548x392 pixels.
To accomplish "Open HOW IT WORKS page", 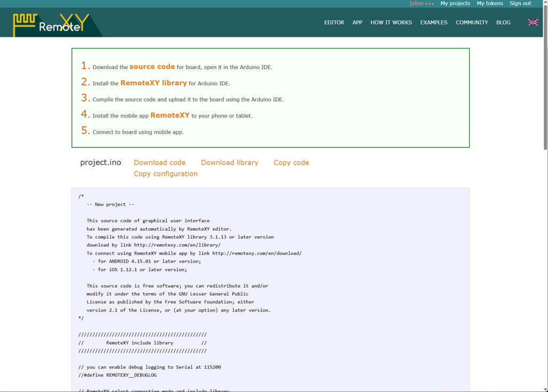I will pyautogui.click(x=391, y=22).
